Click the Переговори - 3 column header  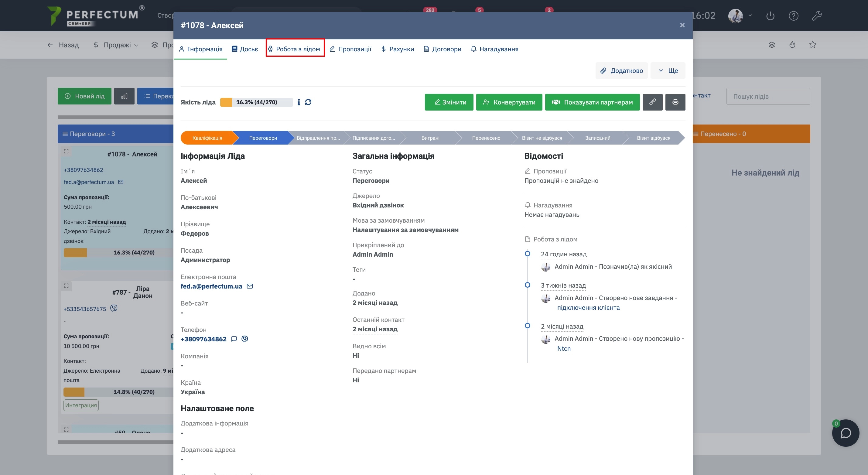point(116,134)
